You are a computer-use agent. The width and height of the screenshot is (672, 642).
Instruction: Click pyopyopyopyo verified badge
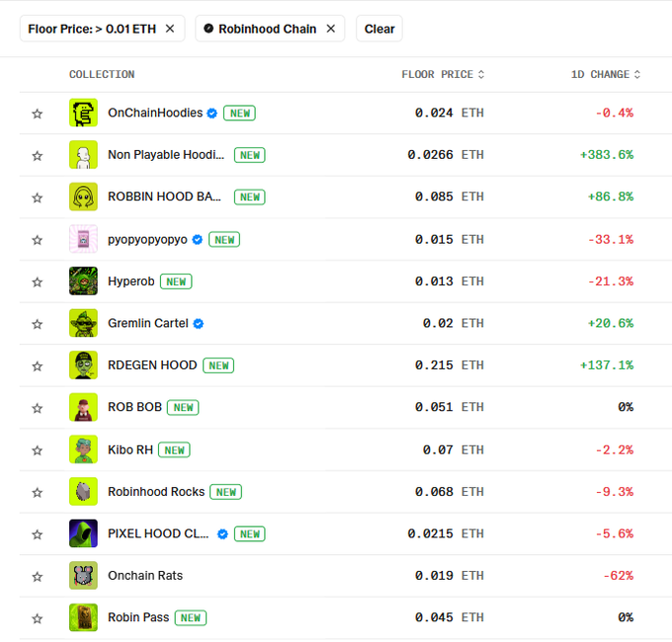point(197,239)
